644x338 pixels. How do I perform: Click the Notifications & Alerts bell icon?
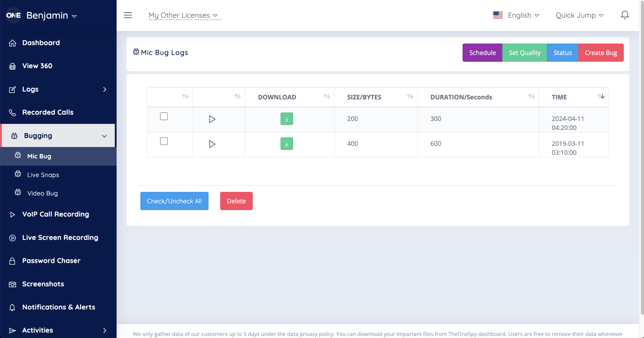[x=12, y=307]
